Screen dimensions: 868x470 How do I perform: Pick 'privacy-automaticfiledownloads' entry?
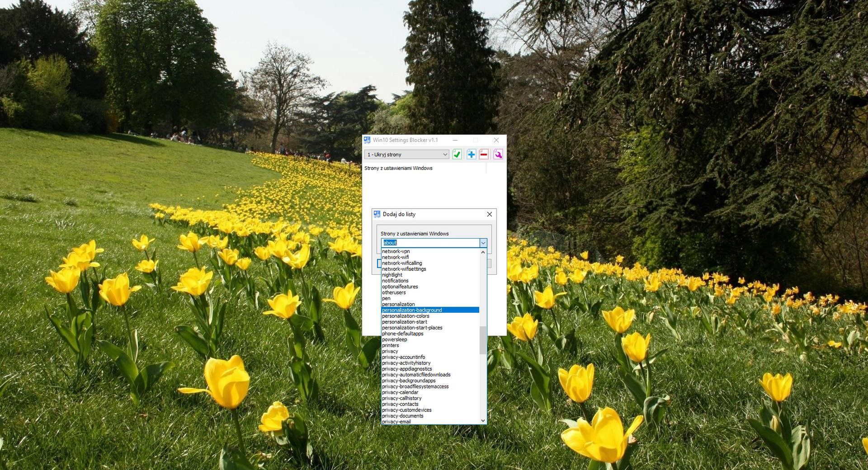click(430, 375)
